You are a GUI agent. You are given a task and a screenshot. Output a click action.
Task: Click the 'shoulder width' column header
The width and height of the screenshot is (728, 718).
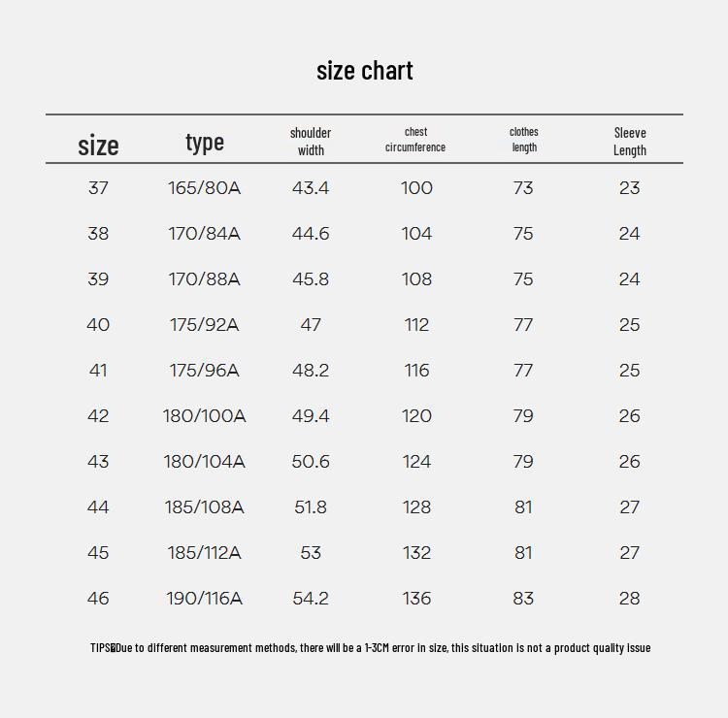coord(311,142)
